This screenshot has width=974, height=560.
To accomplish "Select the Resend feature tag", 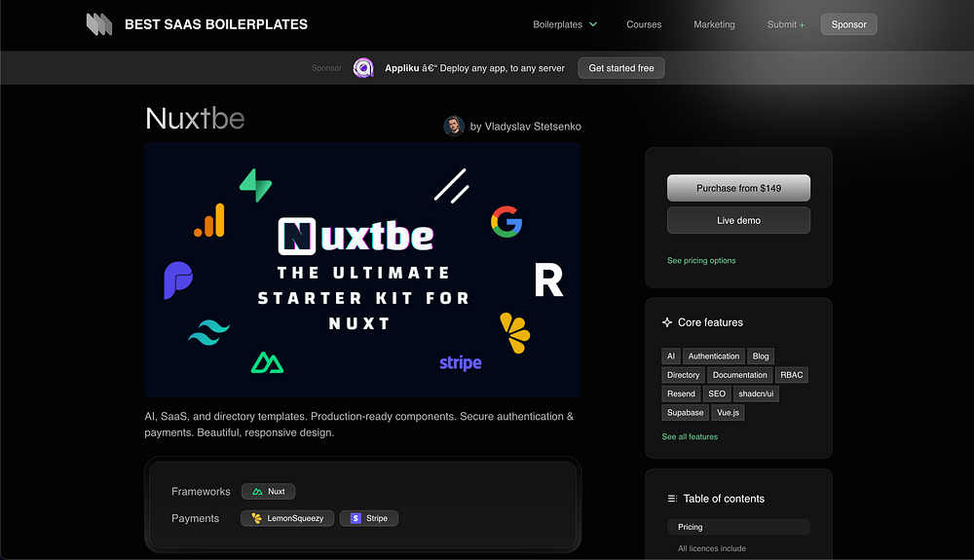I will click(x=681, y=393).
